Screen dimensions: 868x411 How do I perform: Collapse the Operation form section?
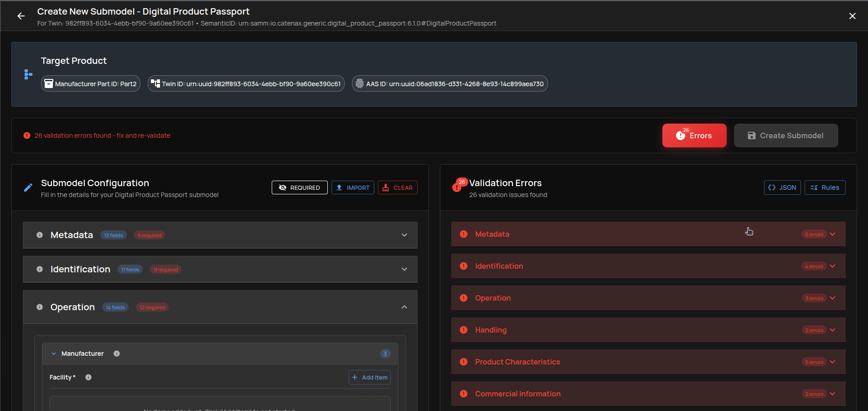[404, 307]
